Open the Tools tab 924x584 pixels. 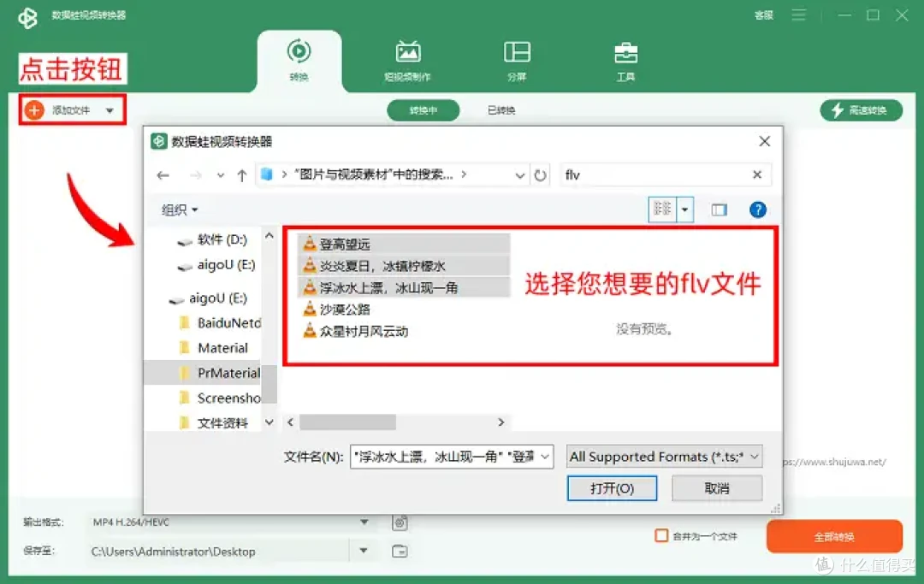[625, 62]
